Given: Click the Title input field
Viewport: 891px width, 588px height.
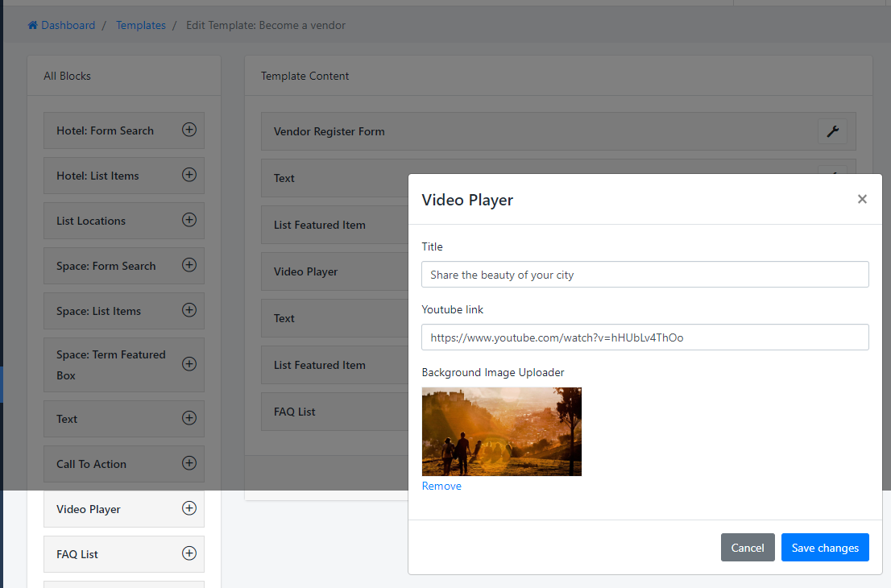Looking at the screenshot, I should pos(644,275).
